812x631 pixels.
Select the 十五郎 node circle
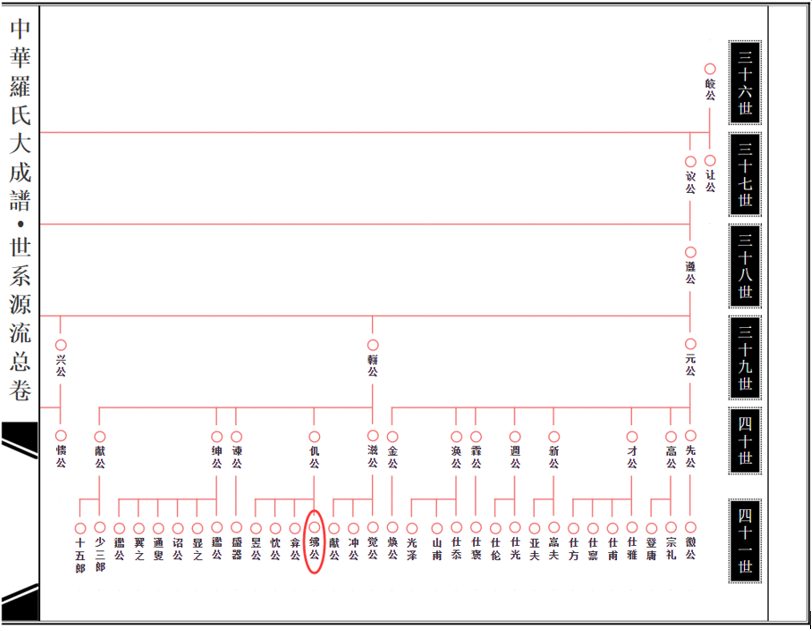click(80, 527)
